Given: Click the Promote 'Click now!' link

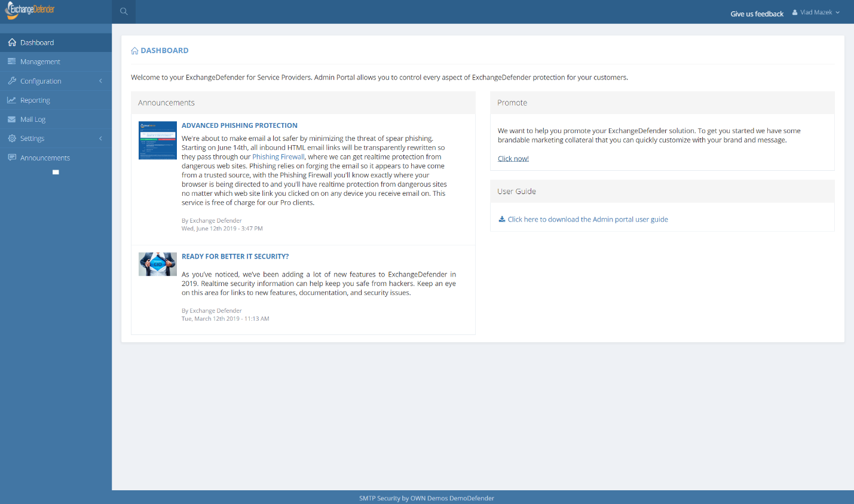Looking at the screenshot, I should 513,158.
